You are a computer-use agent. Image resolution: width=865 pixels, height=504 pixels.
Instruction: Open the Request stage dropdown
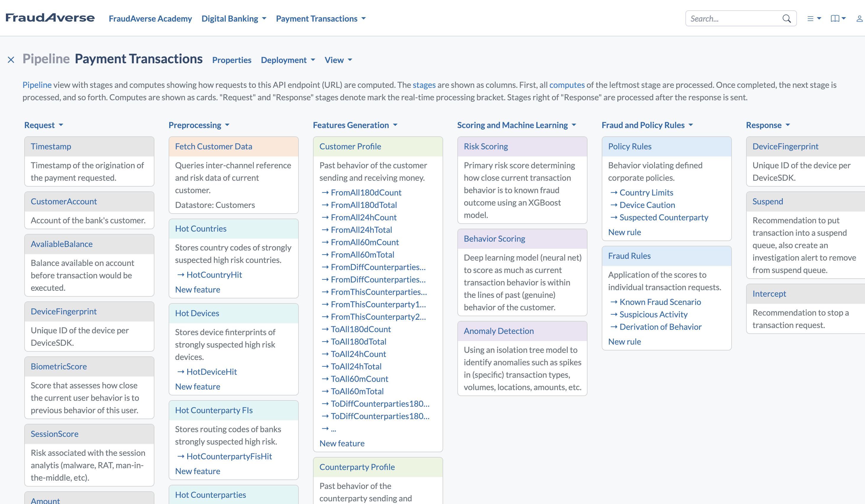[x=43, y=125]
